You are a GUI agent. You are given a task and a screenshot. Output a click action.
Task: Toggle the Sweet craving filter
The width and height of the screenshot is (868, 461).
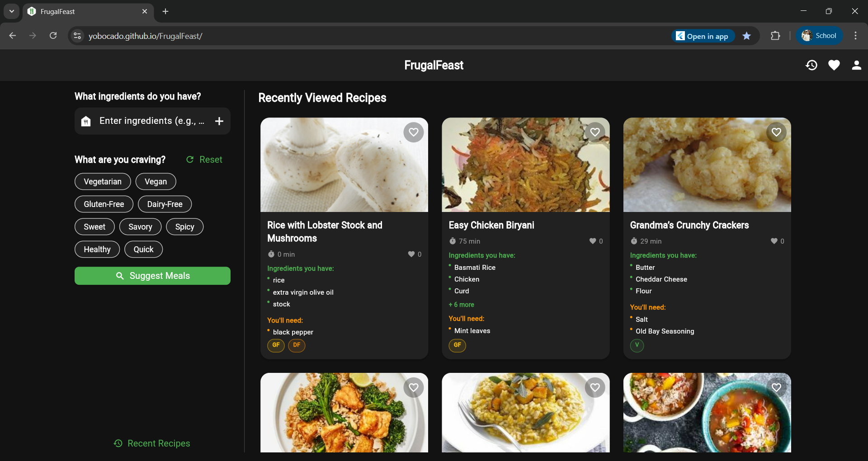[94, 227]
